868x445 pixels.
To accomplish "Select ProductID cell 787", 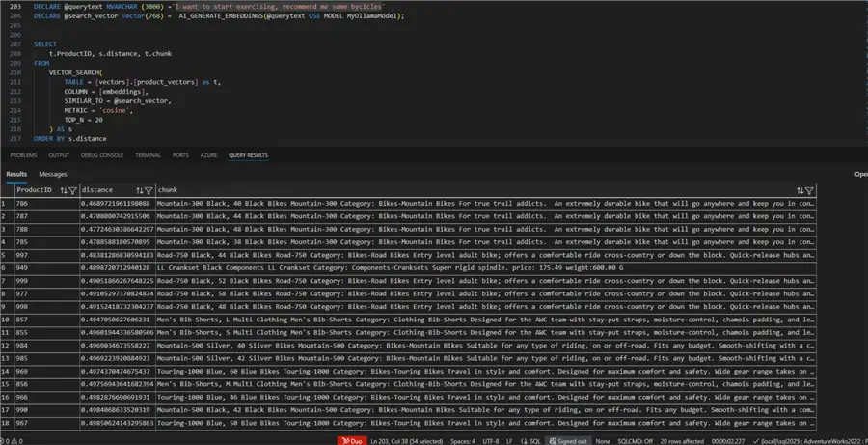I will pyautogui.click(x=47, y=216).
